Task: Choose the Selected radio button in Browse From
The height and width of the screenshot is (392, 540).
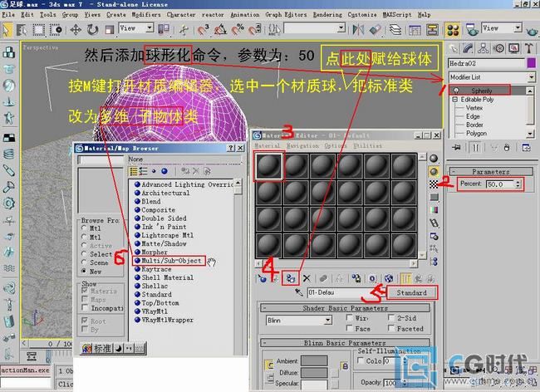Action: [84, 254]
